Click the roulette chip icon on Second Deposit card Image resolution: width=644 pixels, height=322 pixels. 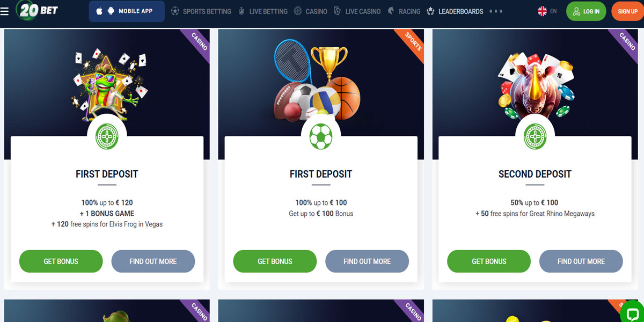coord(535,136)
